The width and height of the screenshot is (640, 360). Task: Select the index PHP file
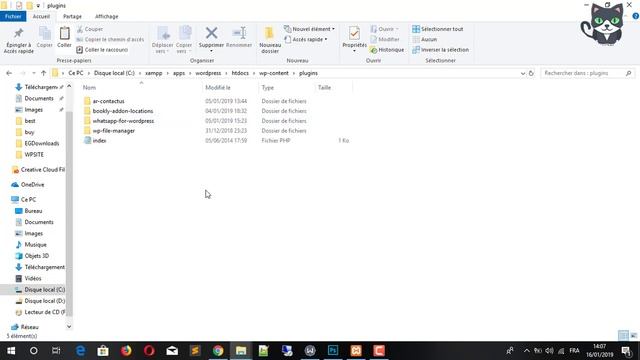coord(99,140)
